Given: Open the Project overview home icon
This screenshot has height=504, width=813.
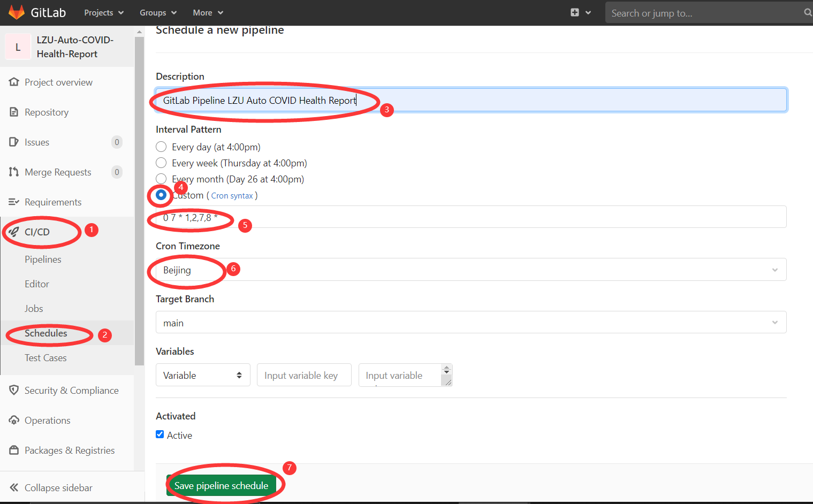Looking at the screenshot, I should (14, 82).
